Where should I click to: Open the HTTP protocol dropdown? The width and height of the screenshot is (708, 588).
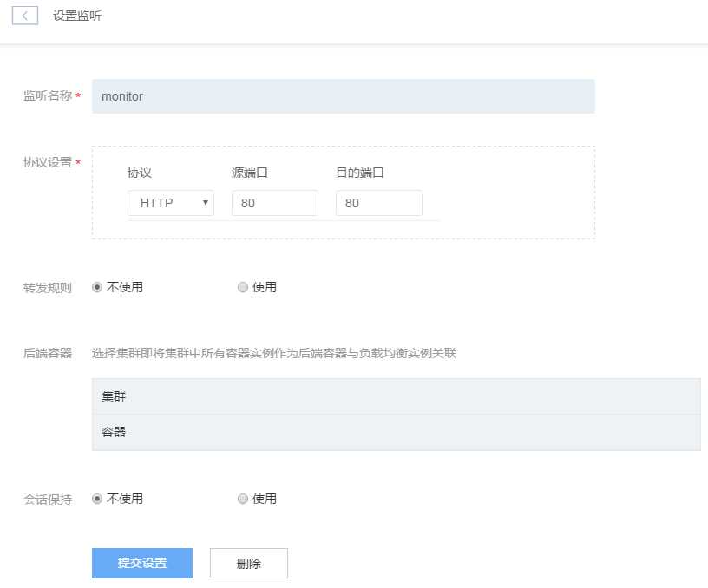170,203
